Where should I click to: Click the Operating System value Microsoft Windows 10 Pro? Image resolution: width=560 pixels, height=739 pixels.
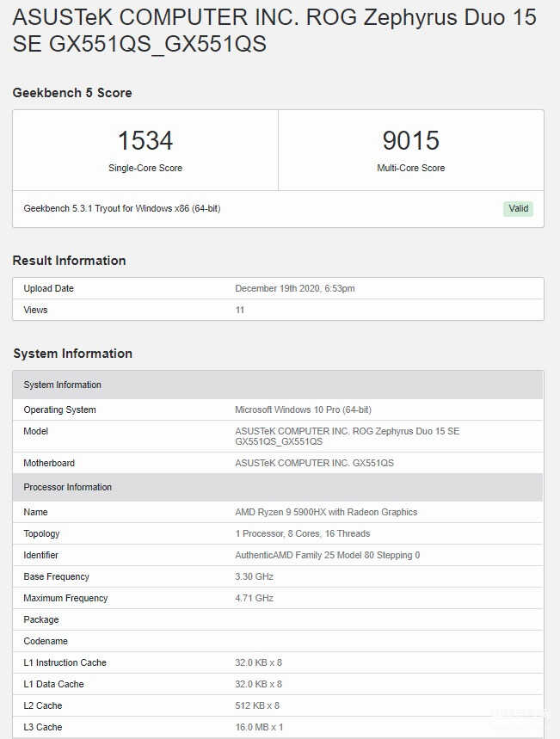303,410
